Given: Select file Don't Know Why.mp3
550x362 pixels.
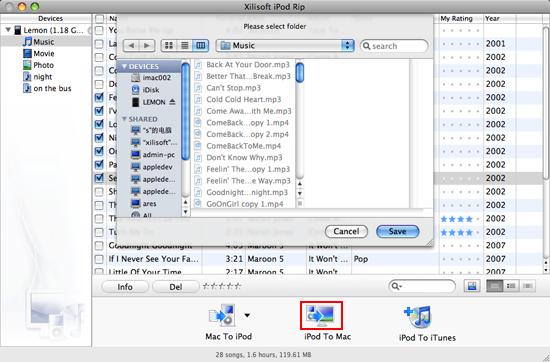Looking at the screenshot, I should [x=244, y=157].
